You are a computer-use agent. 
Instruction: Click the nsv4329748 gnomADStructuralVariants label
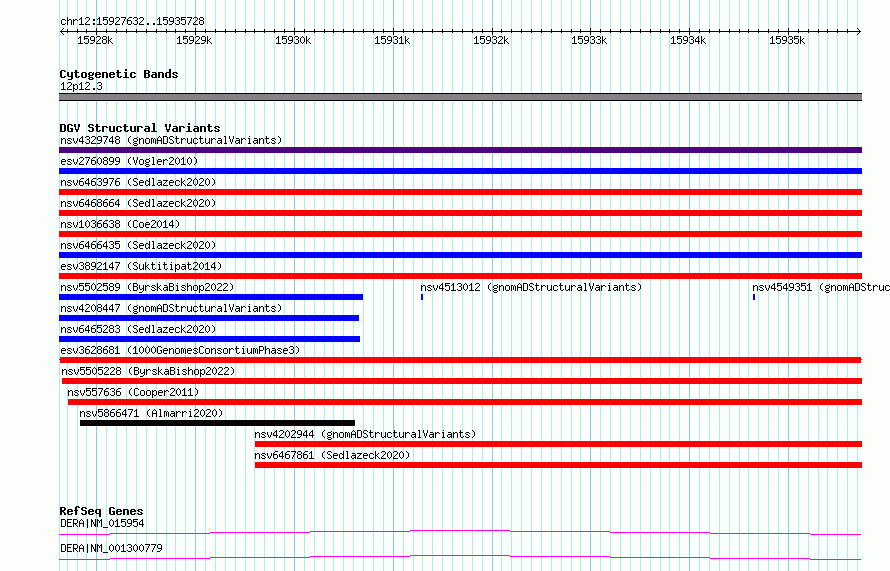pos(171,140)
